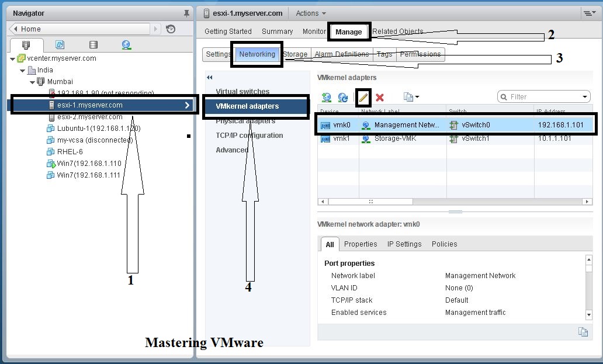Switch to the Storage sub-tab

click(x=295, y=54)
